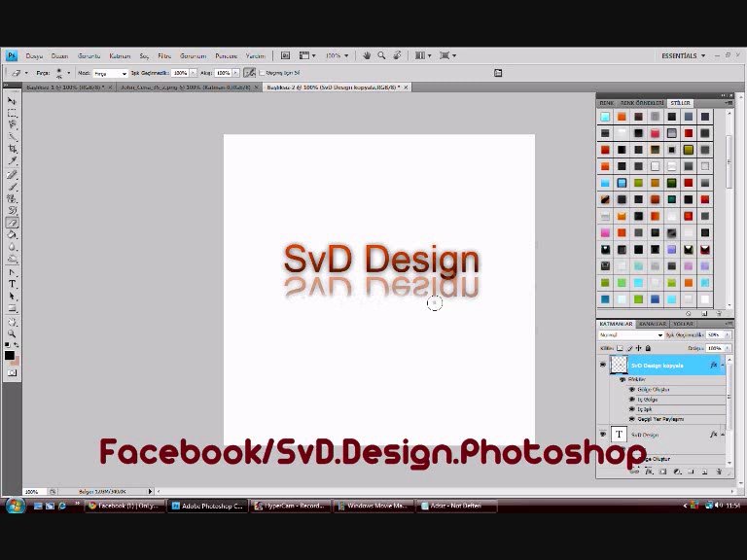This screenshot has height=560, width=747.
Task: Hide all Efektler of kopyala layer
Action: 622,379
